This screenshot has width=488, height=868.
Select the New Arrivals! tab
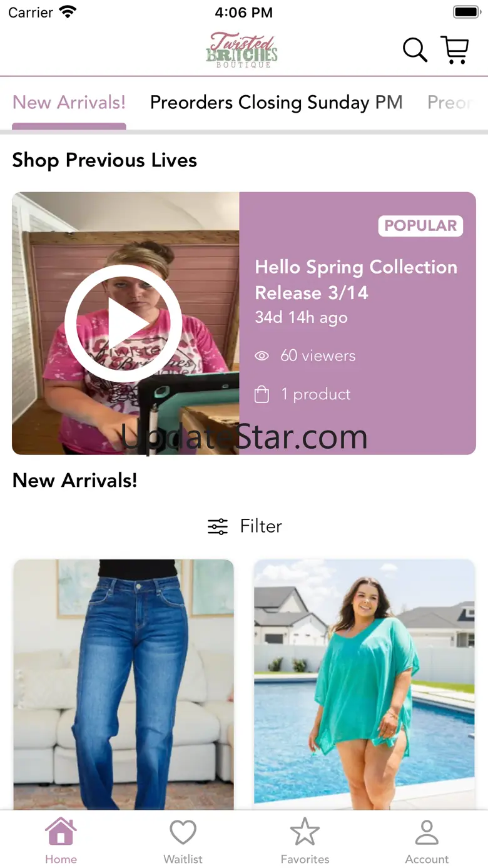69,102
